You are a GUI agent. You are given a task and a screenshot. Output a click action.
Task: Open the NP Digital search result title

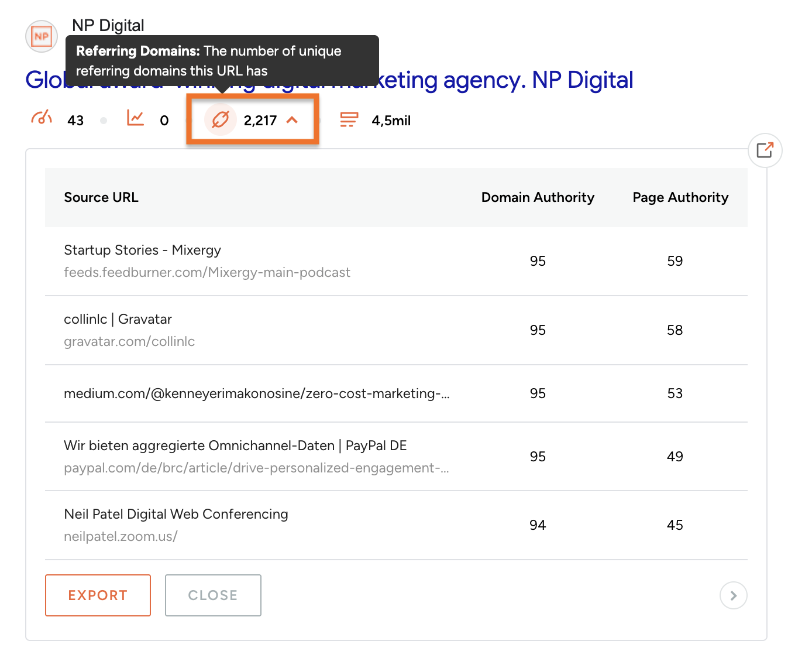(329, 80)
